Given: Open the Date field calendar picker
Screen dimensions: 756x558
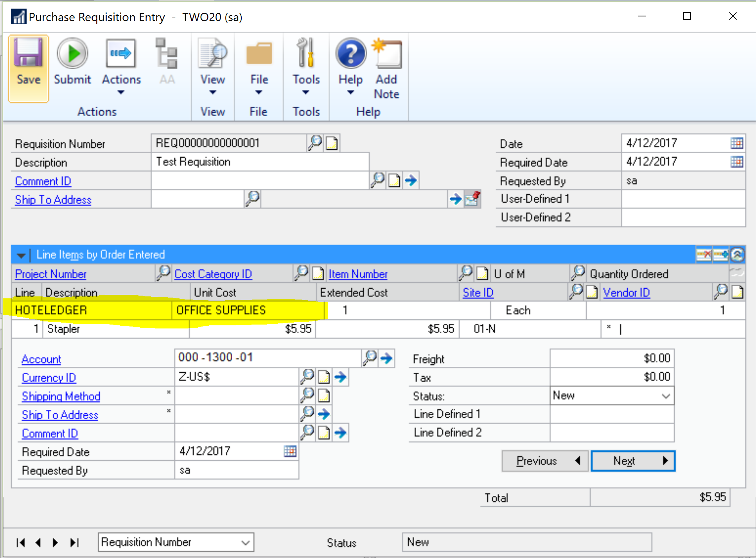Looking at the screenshot, I should pyautogui.click(x=736, y=143).
